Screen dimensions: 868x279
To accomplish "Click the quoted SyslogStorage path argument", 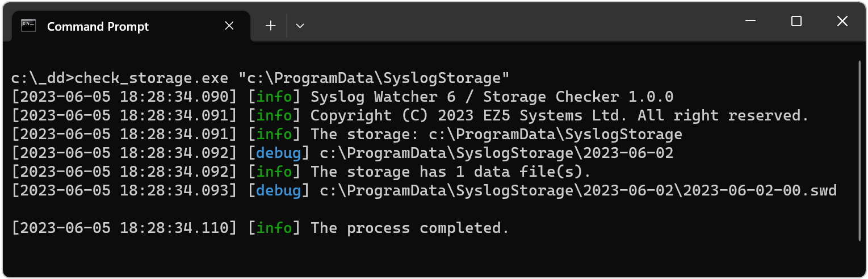I will [374, 78].
